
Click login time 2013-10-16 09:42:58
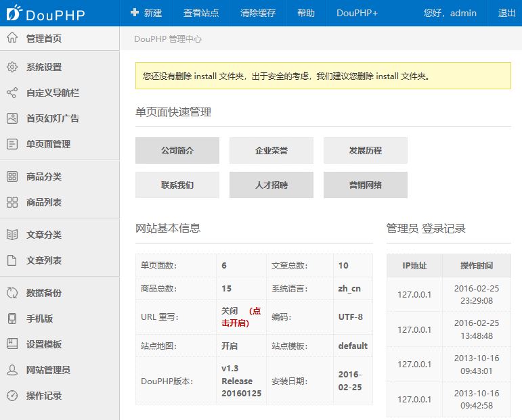(477, 399)
